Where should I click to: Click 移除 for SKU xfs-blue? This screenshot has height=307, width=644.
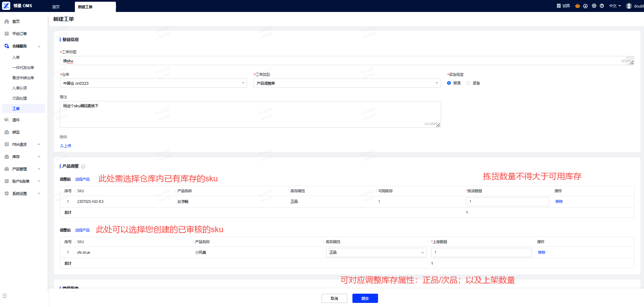click(x=541, y=252)
